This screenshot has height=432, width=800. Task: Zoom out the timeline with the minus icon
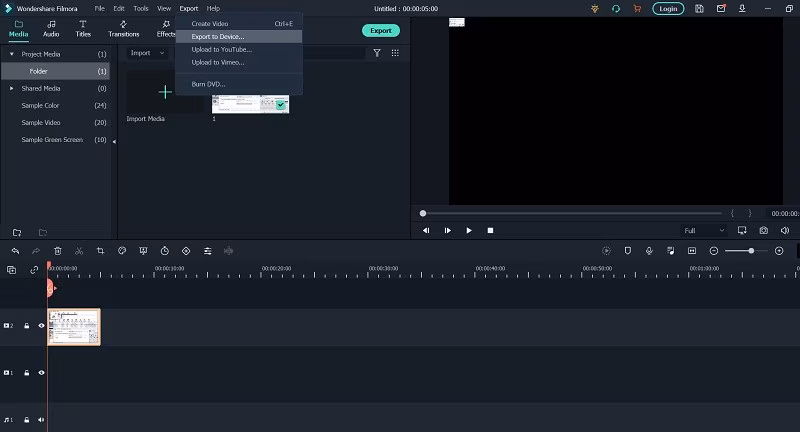[x=714, y=251]
